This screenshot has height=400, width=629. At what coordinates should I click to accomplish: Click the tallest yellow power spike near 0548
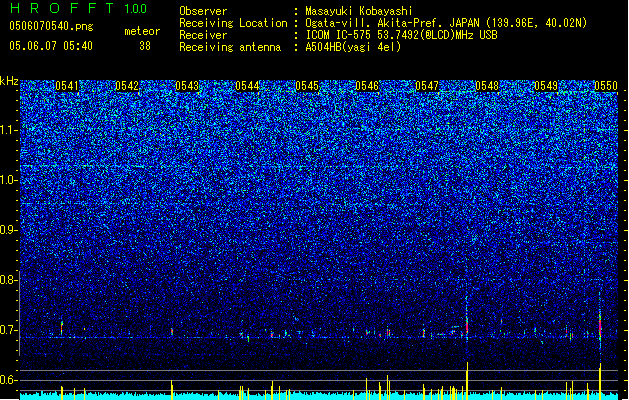467,380
